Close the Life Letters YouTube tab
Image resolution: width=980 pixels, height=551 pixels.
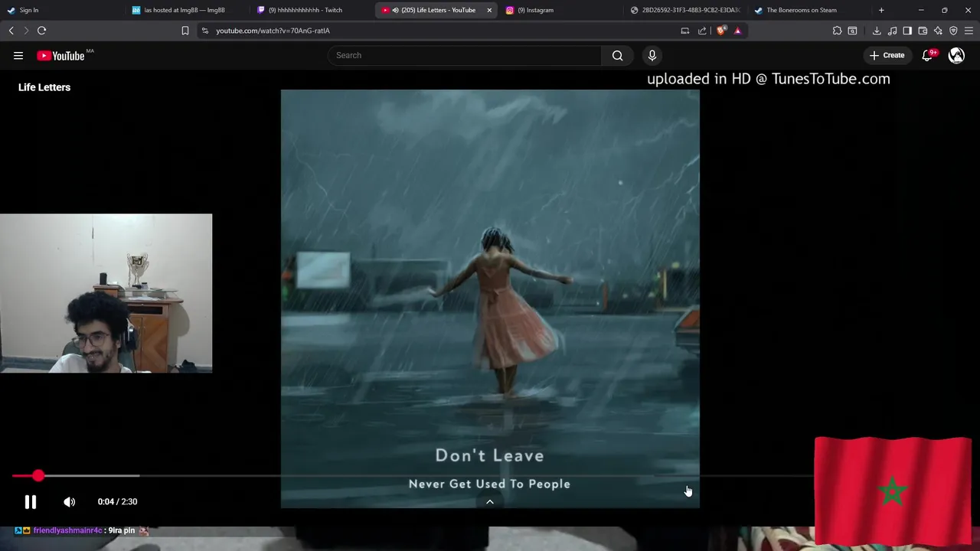point(489,10)
